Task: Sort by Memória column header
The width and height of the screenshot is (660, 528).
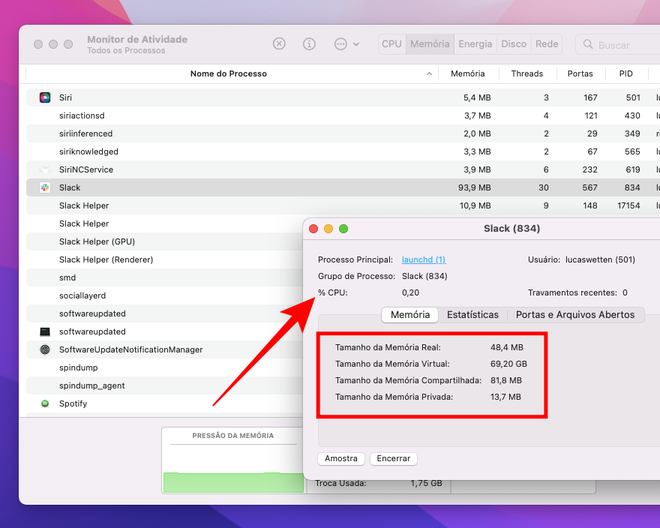Action: pos(468,74)
